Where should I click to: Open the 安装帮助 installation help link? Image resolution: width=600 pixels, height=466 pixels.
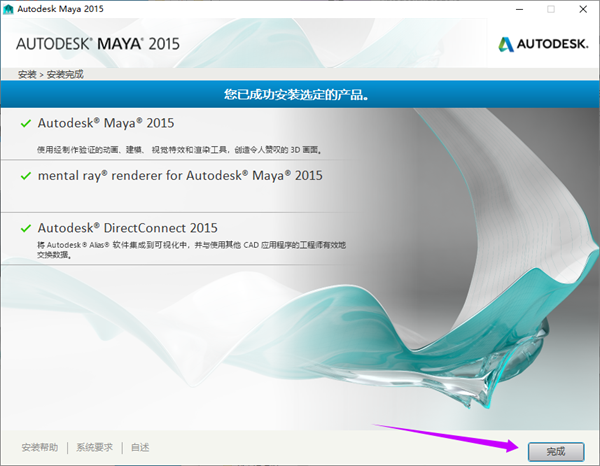coord(41,447)
